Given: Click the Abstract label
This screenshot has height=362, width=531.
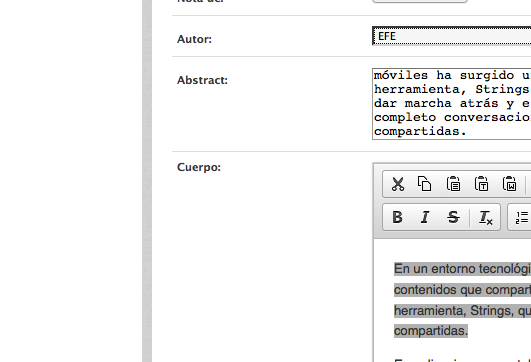Looking at the screenshot, I should click(203, 80).
